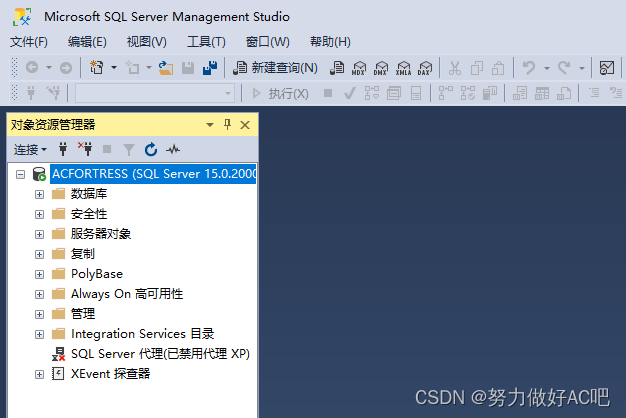Click the stop query square icon
This screenshot has width=626, height=418.
pyautogui.click(x=328, y=93)
